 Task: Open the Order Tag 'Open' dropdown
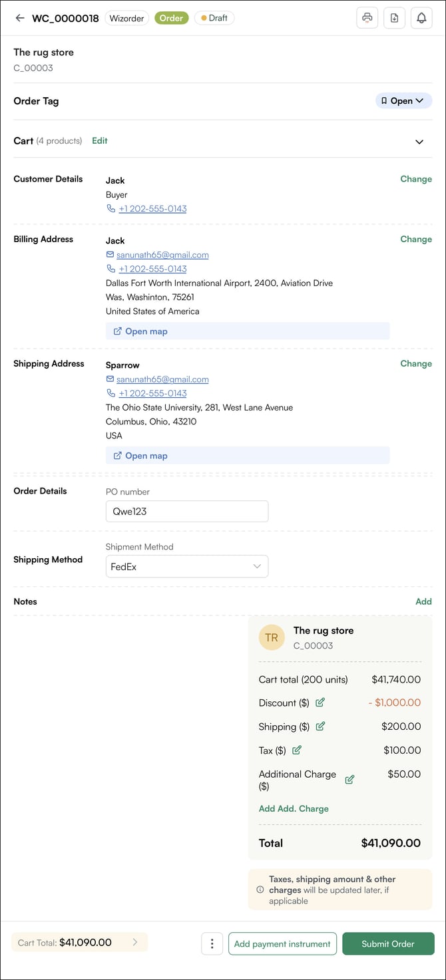[x=403, y=101]
